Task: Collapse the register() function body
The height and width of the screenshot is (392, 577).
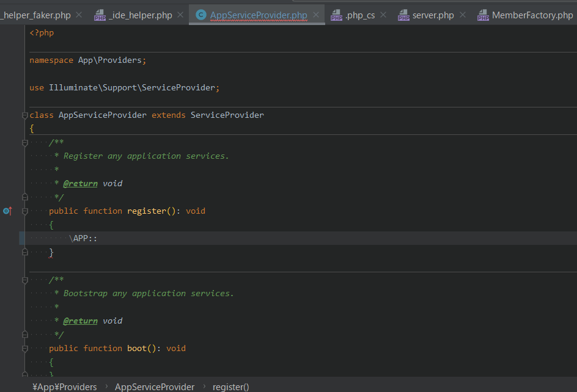Action: pyautogui.click(x=25, y=211)
